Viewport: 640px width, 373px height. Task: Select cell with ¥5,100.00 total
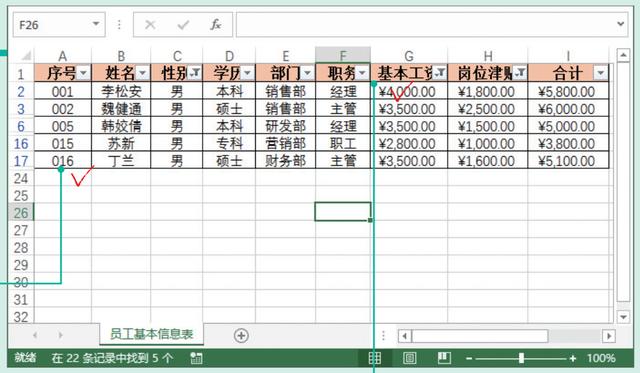[x=568, y=161]
